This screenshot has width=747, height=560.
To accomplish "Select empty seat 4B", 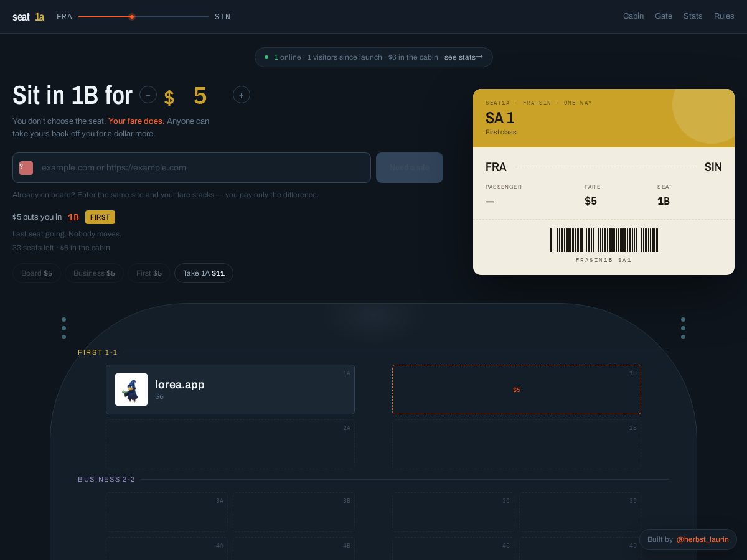I will 294,549.
